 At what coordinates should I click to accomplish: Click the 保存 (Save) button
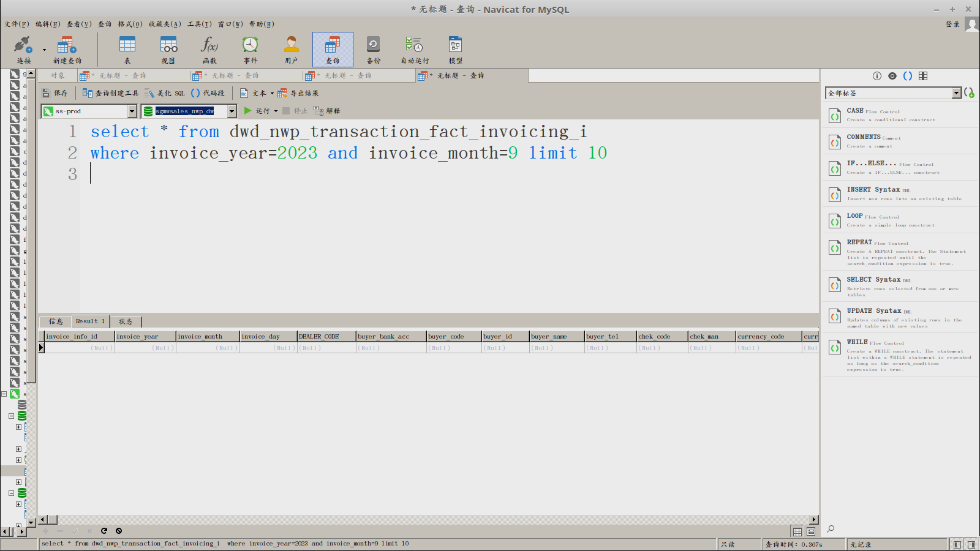pos(55,93)
